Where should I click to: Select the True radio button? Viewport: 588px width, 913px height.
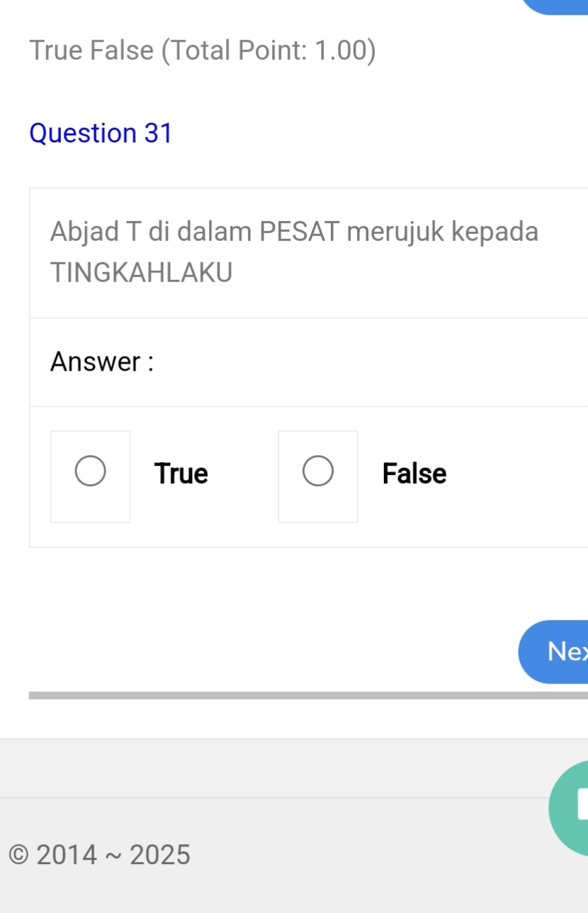[91, 472]
